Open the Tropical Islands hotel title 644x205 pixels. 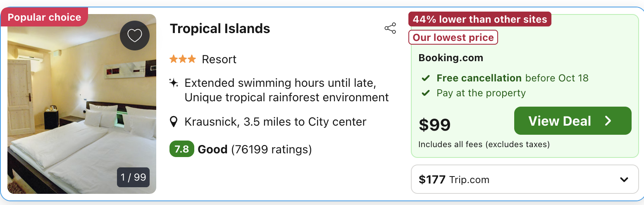click(220, 29)
